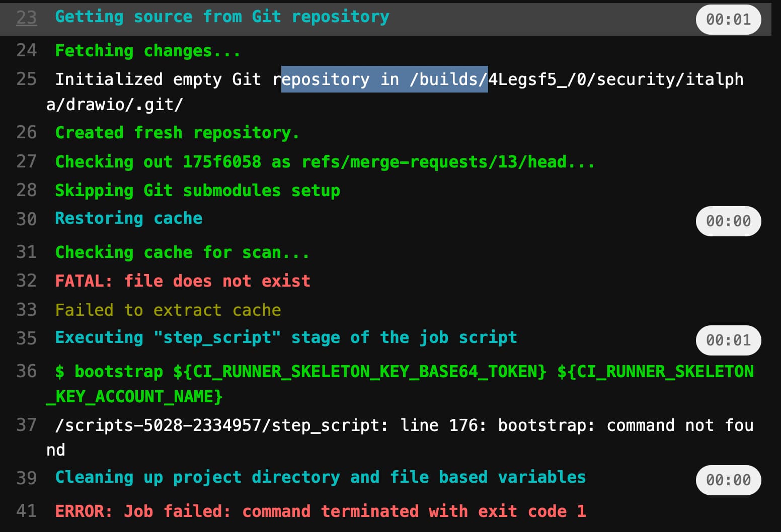This screenshot has height=532, width=781.
Task: Click line number 36 bootstrap command anchor
Action: coord(26,372)
